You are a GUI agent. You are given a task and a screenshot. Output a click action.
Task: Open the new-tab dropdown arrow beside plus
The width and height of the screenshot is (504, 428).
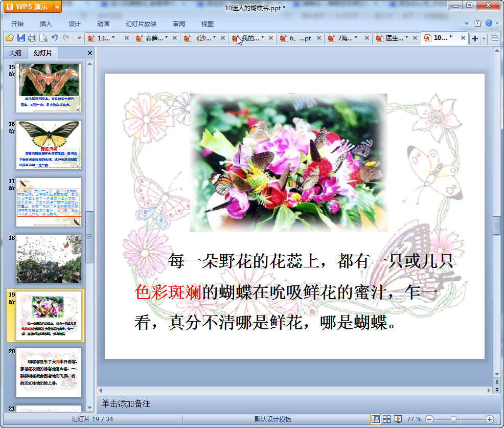click(484, 38)
